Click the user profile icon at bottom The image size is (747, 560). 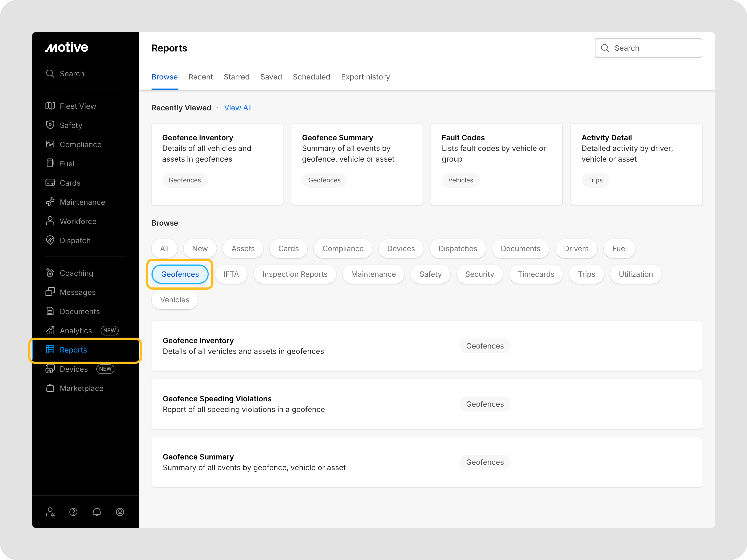coord(120,512)
